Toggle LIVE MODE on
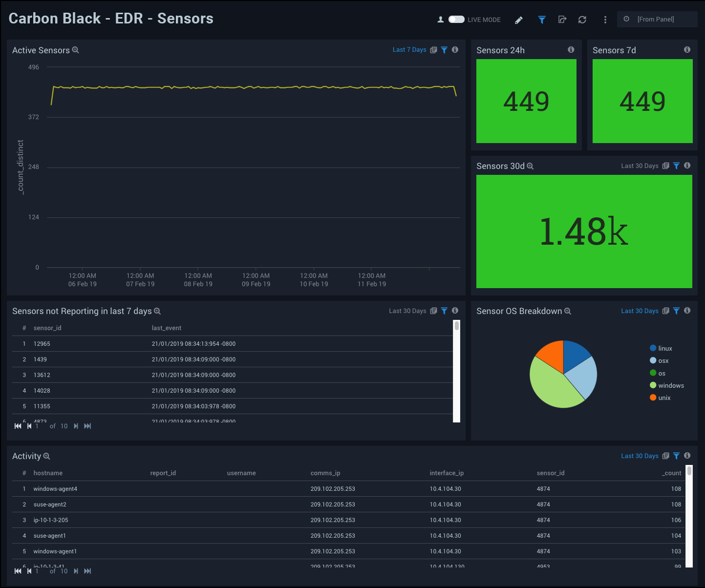Viewport: 705px width, 588px height. (457, 19)
